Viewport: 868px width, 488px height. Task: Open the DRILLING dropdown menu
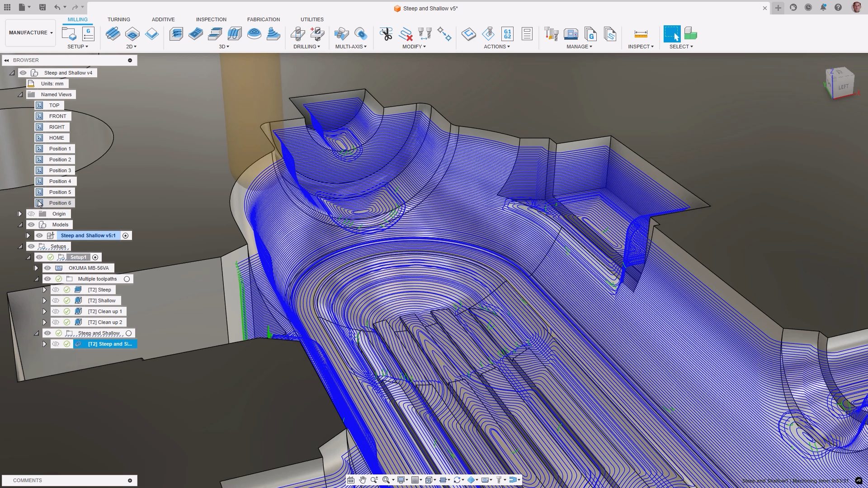307,47
